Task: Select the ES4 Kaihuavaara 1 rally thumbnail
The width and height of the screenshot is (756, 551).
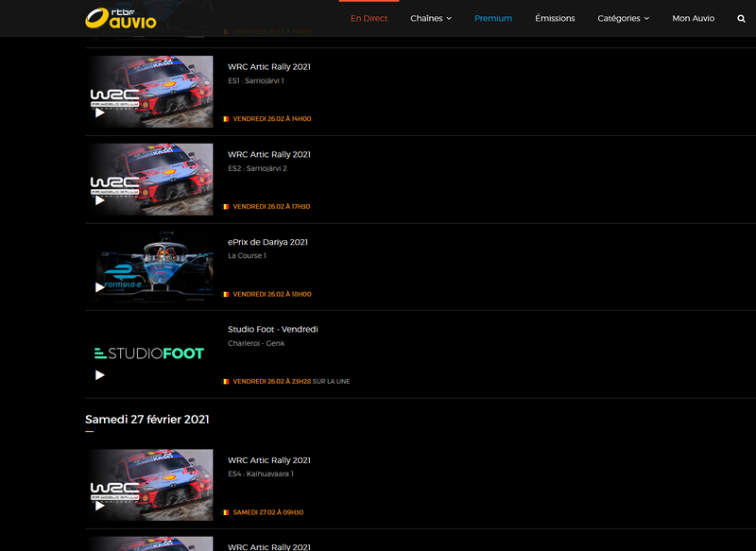Action: [x=150, y=485]
